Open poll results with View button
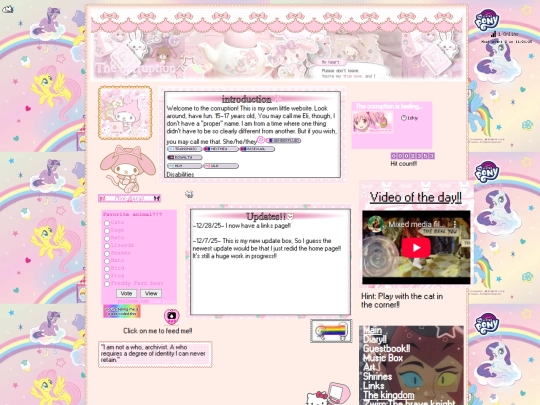This screenshot has width=540, height=405. click(x=151, y=293)
